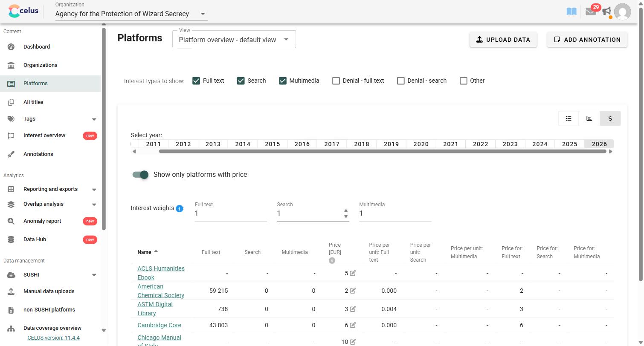644x346 pixels.
Task: Open the Celus logo home link
Action: click(x=23, y=11)
